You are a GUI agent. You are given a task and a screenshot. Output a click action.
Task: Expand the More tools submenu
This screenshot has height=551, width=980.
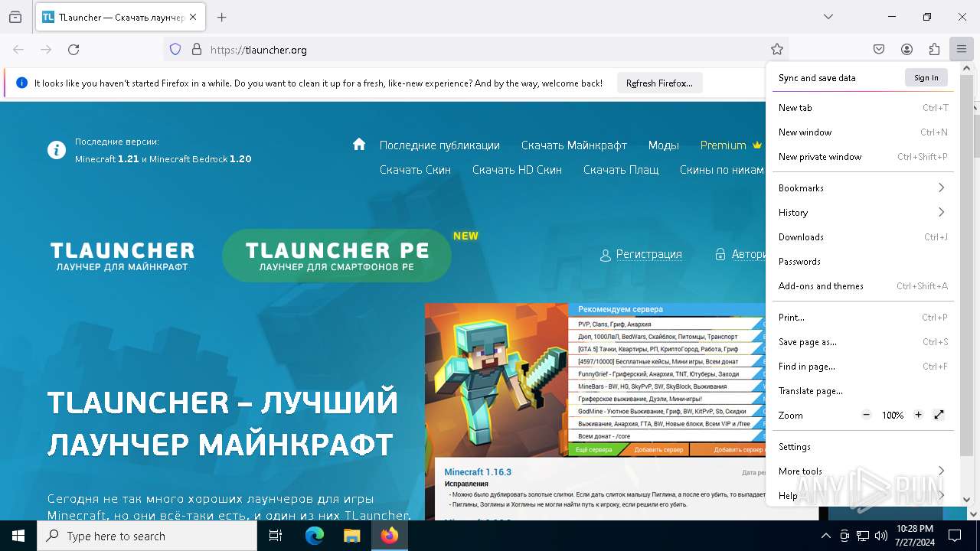[863, 471]
